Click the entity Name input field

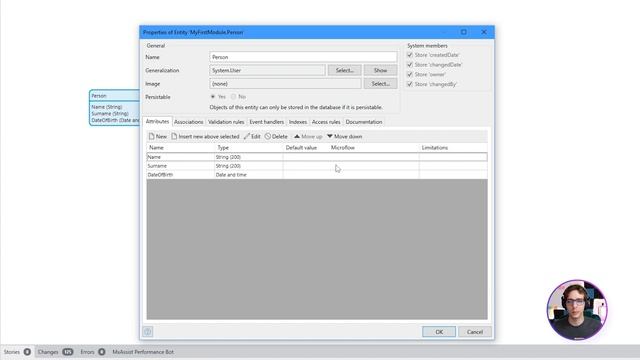[303, 57]
